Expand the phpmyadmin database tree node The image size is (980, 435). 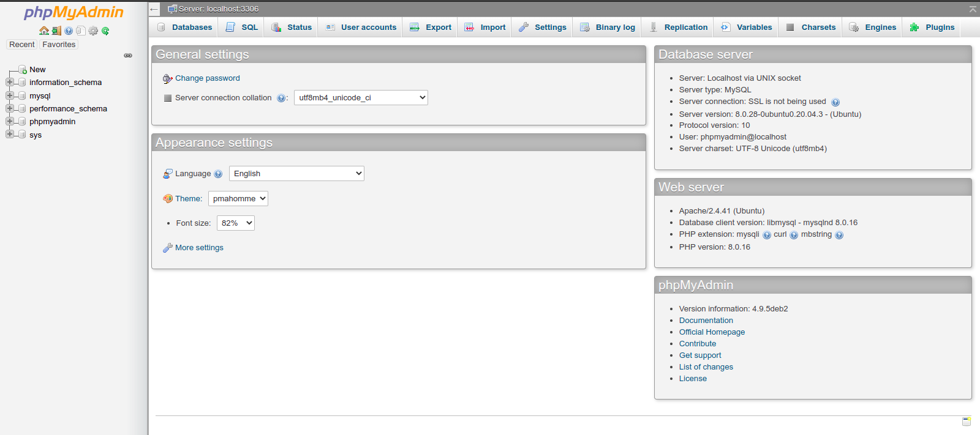click(9, 121)
